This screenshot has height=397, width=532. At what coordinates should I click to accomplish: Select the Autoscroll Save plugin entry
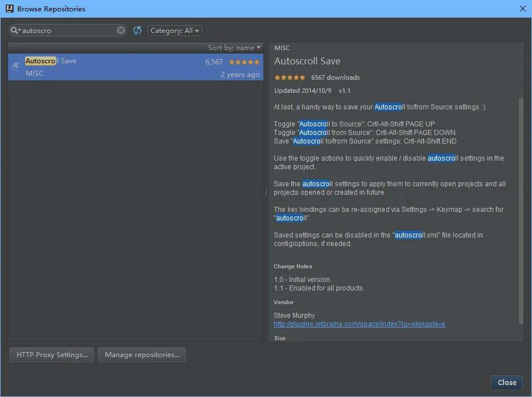114,67
